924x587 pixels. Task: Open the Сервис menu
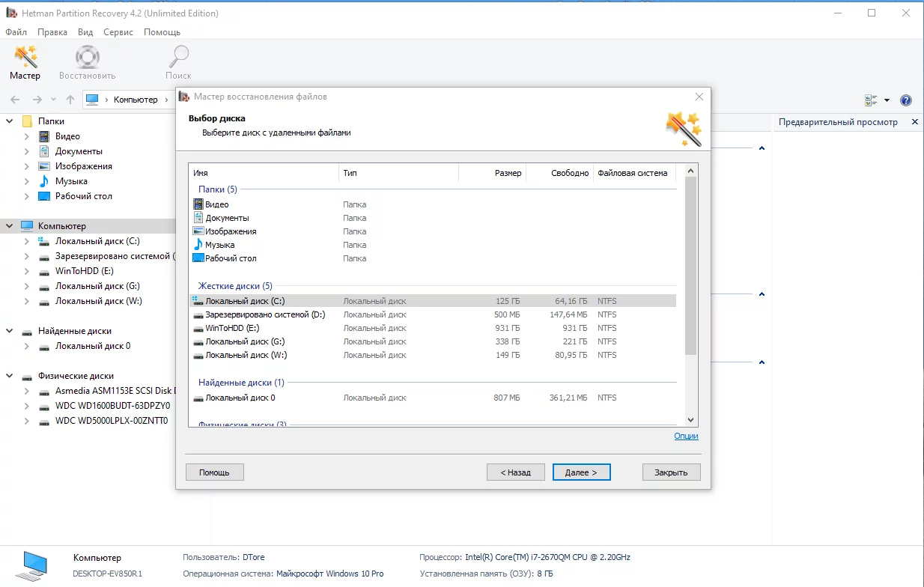(118, 32)
